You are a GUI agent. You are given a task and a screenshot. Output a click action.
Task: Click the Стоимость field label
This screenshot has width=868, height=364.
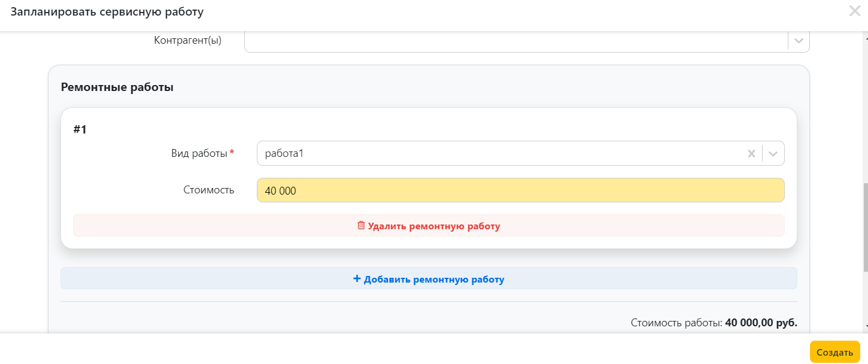click(209, 190)
